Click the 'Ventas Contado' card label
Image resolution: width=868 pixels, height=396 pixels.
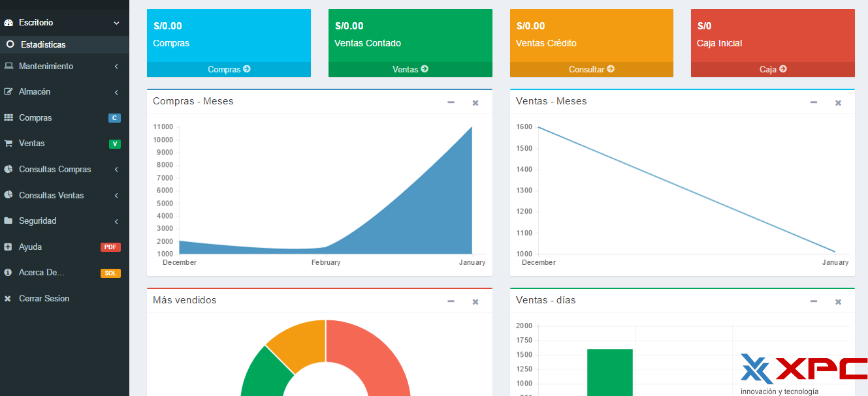click(368, 43)
